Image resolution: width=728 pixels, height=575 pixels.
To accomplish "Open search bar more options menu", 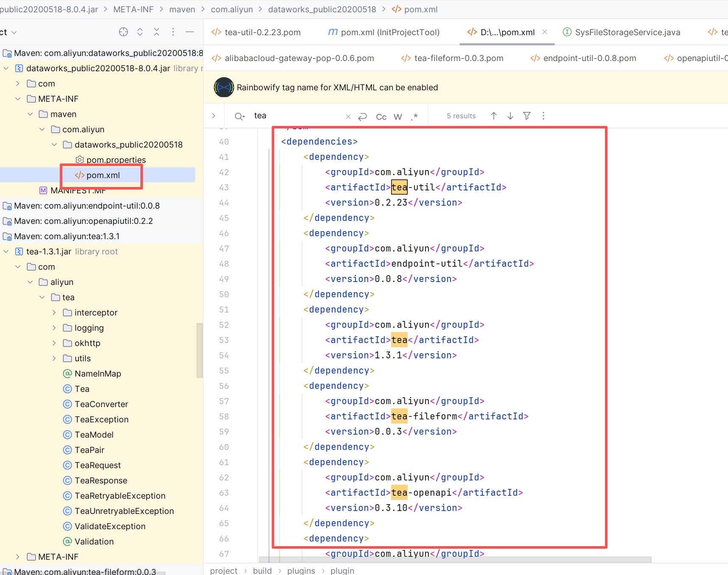I will tap(543, 116).
